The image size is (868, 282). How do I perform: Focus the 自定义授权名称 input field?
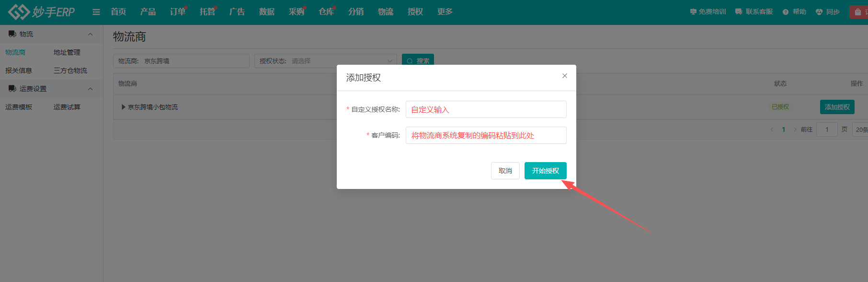[486, 109]
